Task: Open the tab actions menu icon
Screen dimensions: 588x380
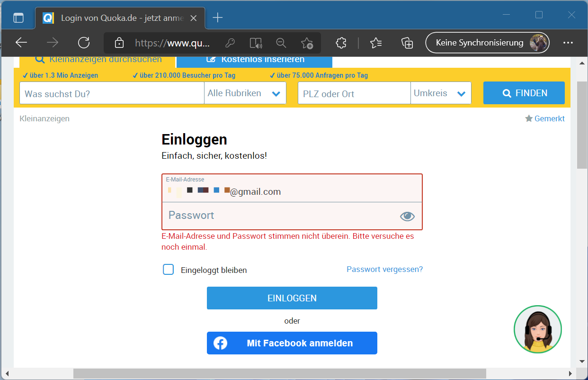Action: point(18,18)
